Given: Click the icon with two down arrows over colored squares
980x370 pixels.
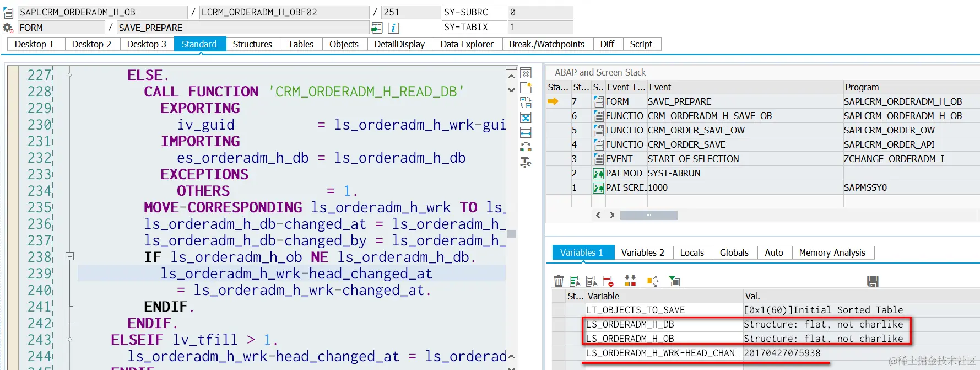Looking at the screenshot, I should [630, 281].
